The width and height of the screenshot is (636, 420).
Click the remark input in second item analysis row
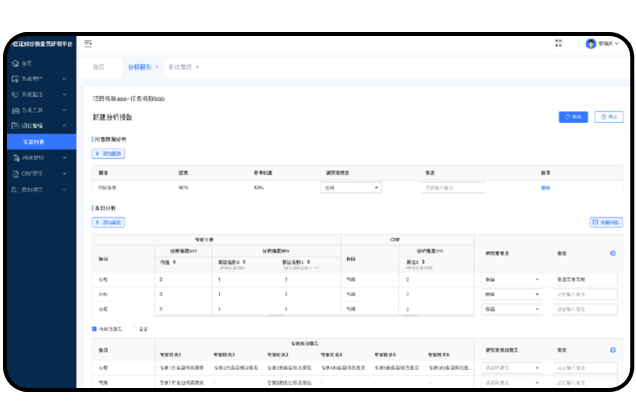coord(585,294)
